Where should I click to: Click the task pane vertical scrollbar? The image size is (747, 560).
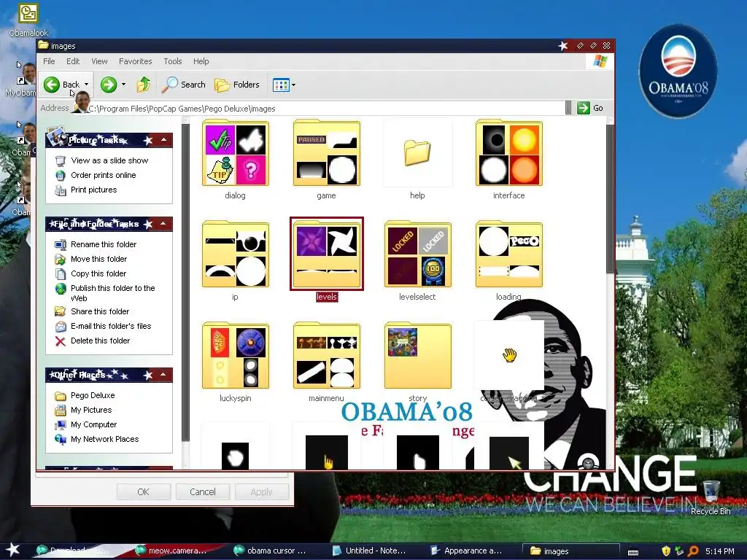(x=186, y=283)
